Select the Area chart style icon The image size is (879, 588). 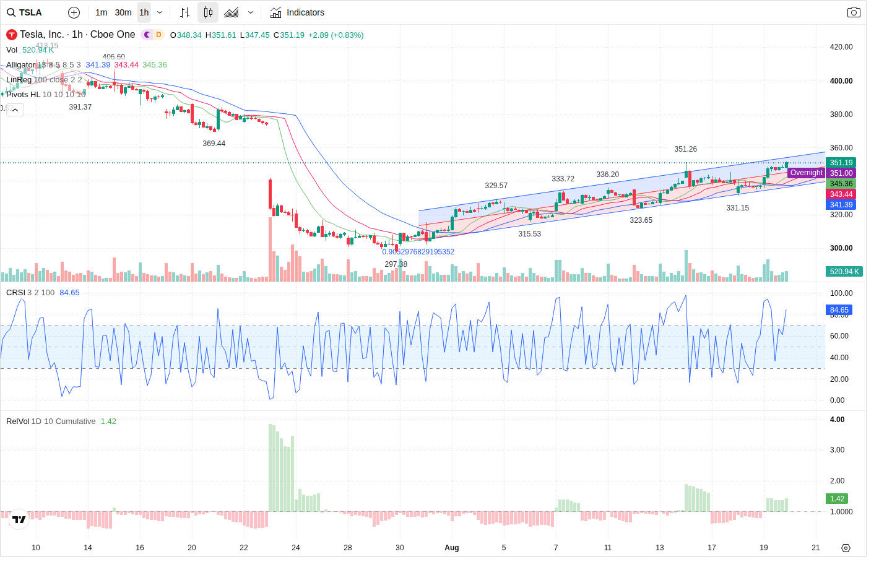232,12
